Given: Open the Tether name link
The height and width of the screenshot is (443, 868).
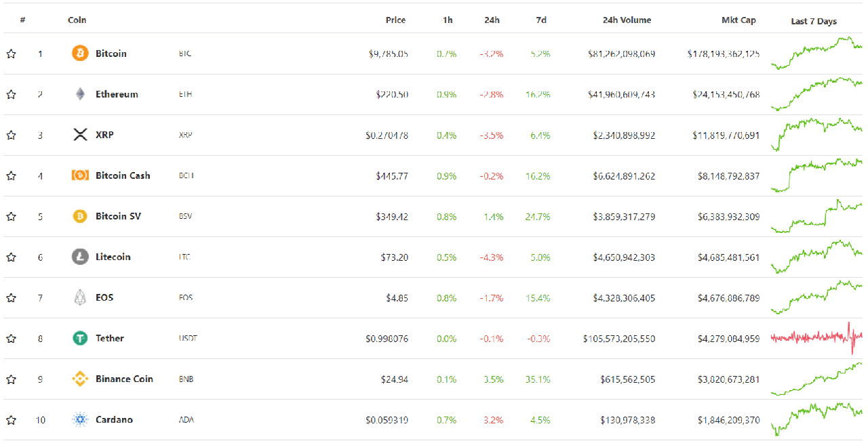Looking at the screenshot, I should (x=109, y=338).
